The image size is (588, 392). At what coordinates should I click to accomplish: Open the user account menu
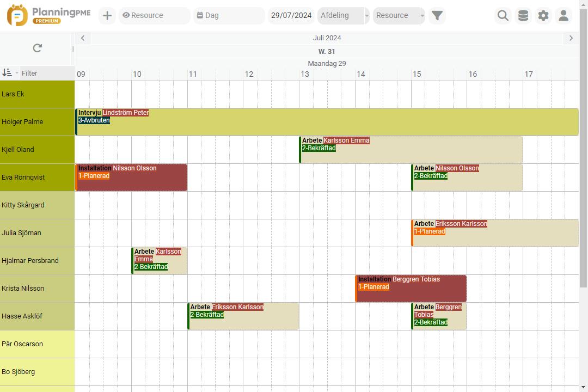coord(563,15)
